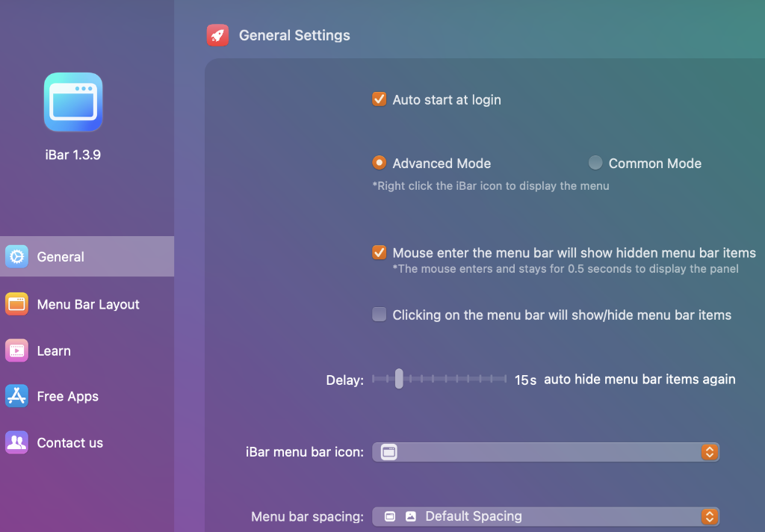
Task: Click the rocket icon beside General Settings
Action: click(x=217, y=35)
